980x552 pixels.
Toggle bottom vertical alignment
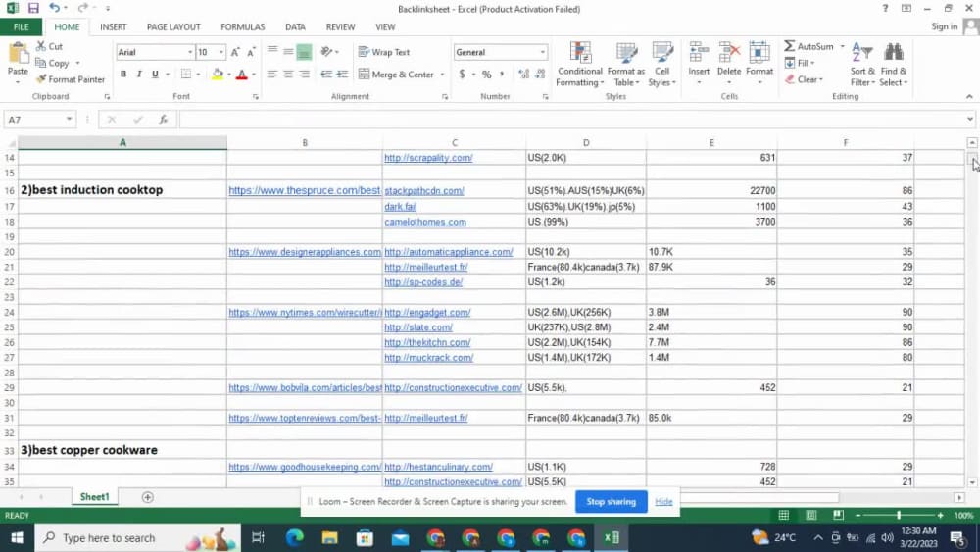304,52
